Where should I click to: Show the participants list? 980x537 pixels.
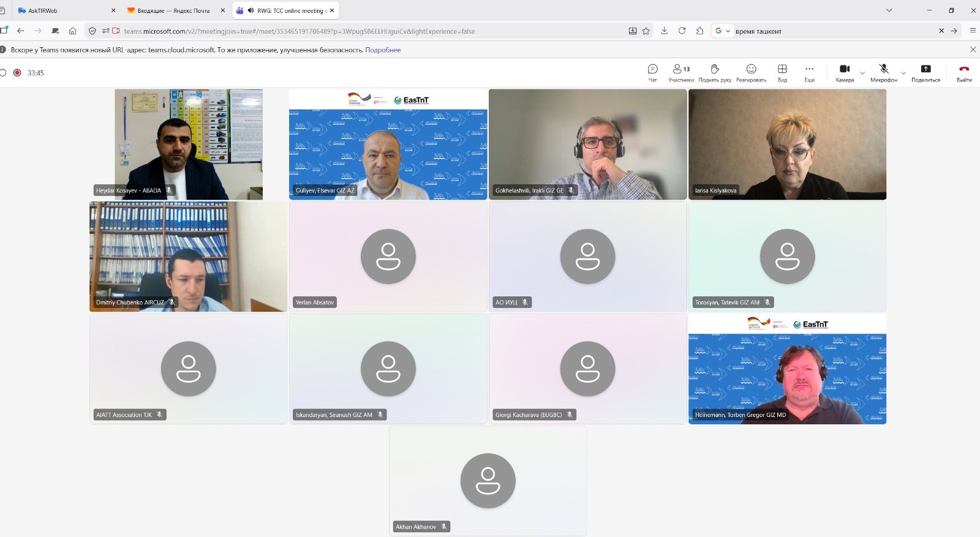coord(680,72)
